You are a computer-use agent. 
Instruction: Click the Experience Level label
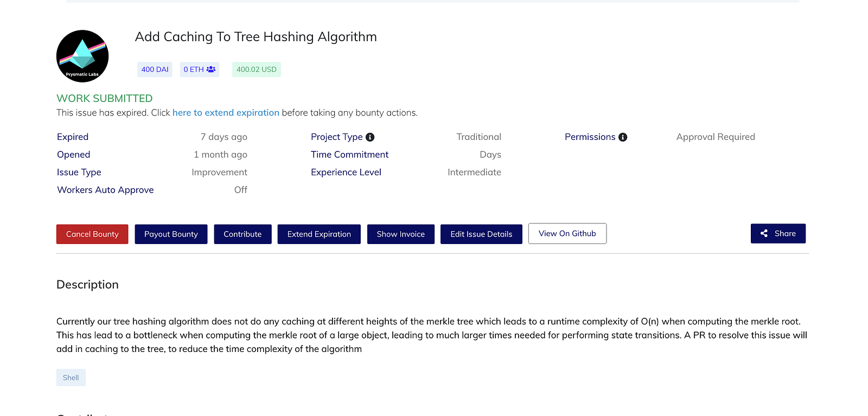pos(346,172)
